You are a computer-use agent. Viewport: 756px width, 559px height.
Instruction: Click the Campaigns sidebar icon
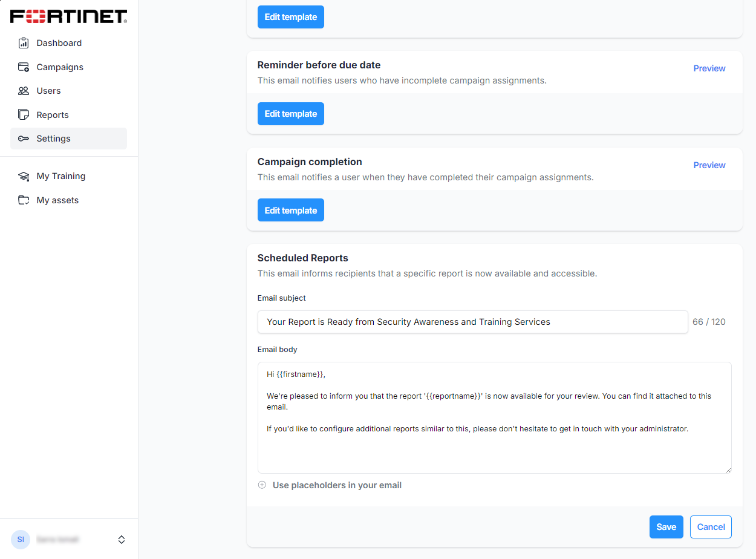pos(24,67)
